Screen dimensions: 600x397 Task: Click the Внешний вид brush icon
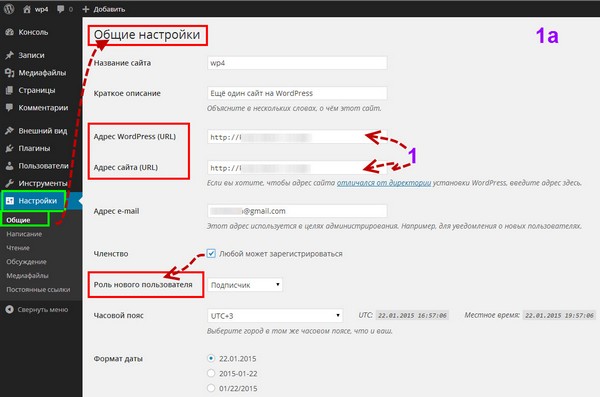tap(10, 131)
